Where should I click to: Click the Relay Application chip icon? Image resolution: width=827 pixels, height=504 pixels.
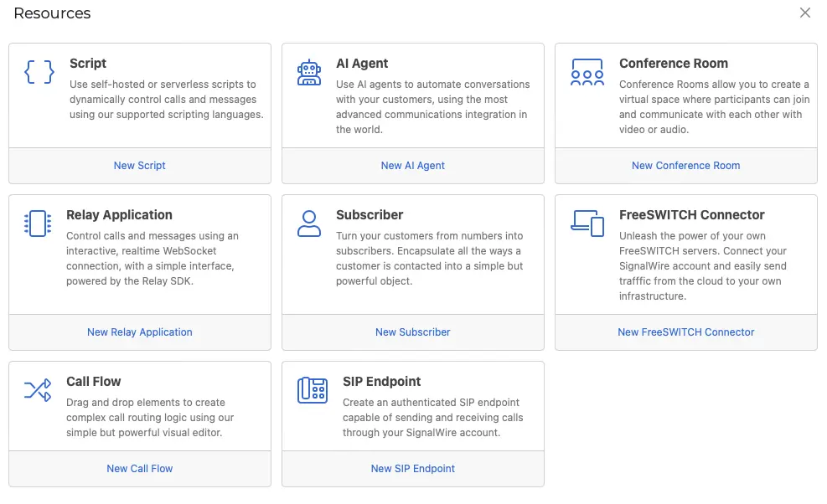38,224
